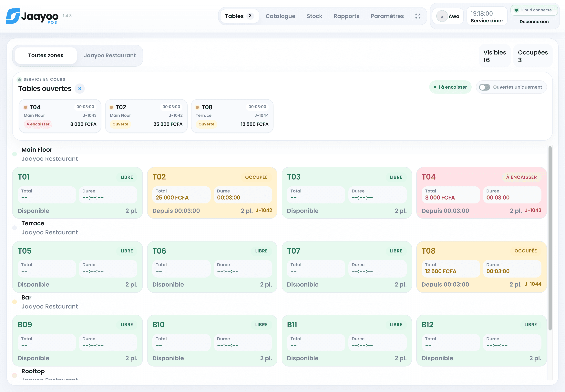This screenshot has height=392, width=565.
Task: Click the Bar zone heading
Action: coord(26,298)
